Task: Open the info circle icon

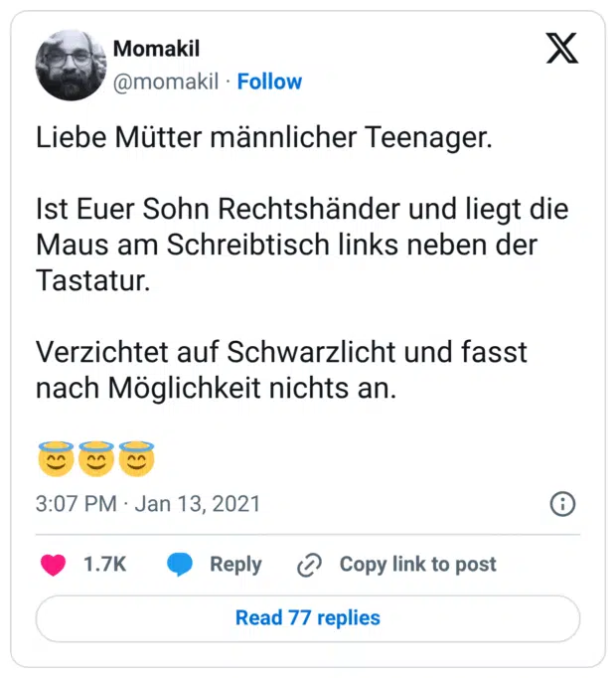Action: coord(562,504)
